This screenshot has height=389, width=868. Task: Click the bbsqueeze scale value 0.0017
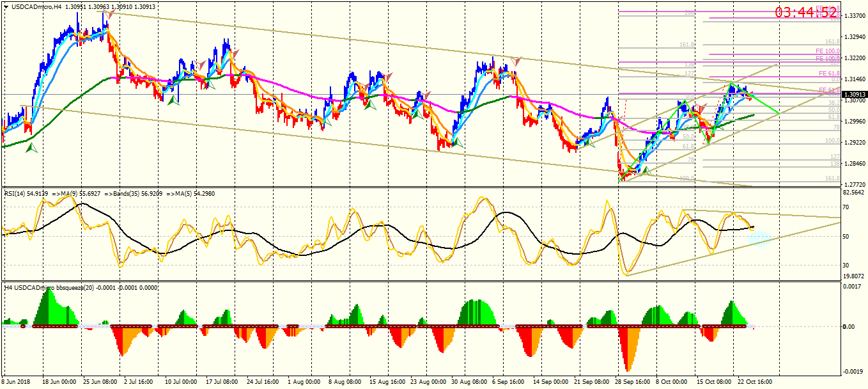[x=853, y=287]
